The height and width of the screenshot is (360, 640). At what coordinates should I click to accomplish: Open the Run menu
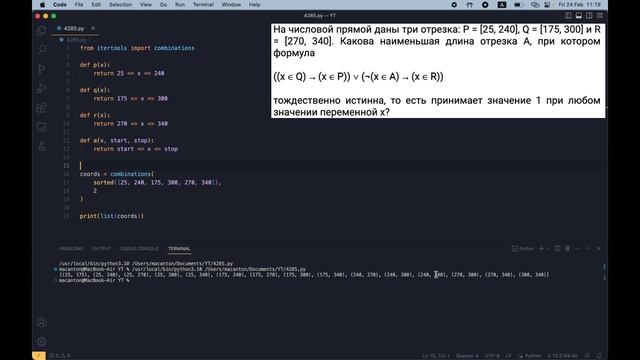(x=180, y=4)
